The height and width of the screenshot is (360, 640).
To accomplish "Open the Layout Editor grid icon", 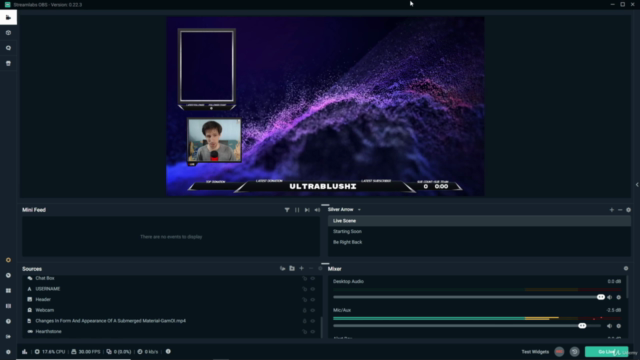I will click(8, 291).
